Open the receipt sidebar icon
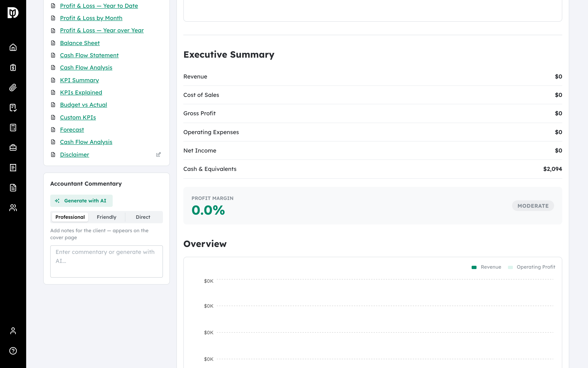The height and width of the screenshot is (368, 588). pyautogui.click(x=13, y=168)
